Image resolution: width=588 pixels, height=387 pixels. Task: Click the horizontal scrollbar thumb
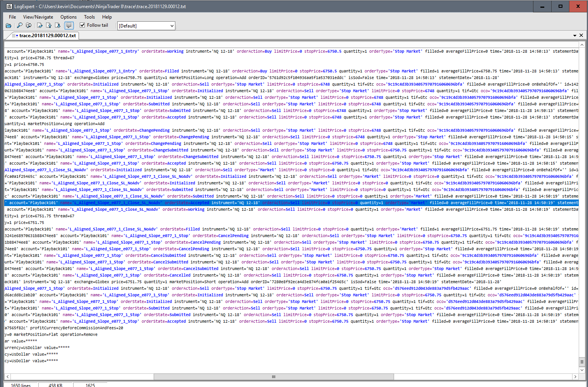274,377
